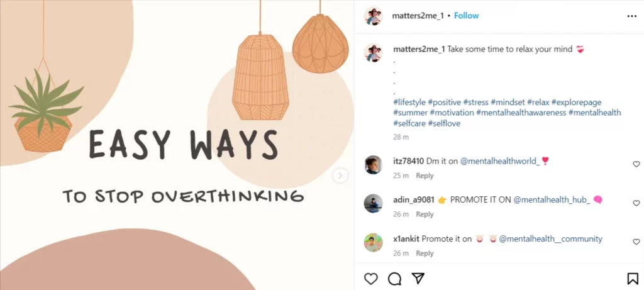The image size is (644, 290).
Task: Open itz78410's profile avatar
Action: [x=374, y=165]
